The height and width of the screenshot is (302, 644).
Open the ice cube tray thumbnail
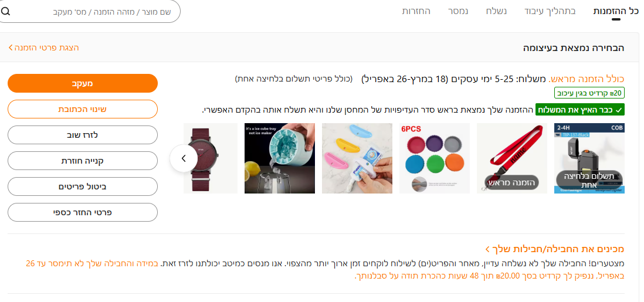click(280, 158)
